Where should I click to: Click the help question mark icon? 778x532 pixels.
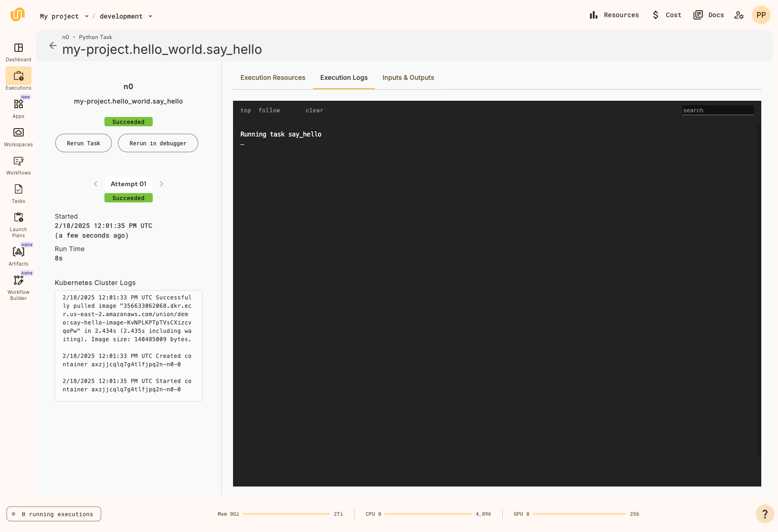765,514
